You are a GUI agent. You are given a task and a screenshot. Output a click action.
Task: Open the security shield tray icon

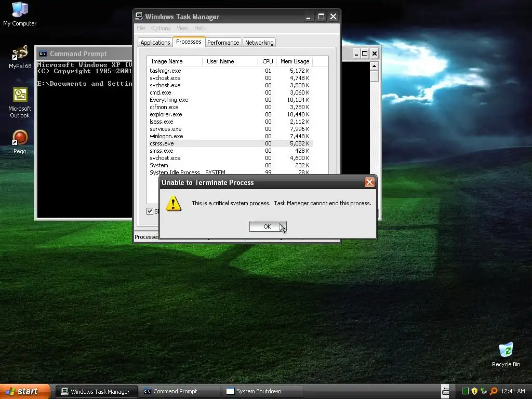(x=474, y=391)
